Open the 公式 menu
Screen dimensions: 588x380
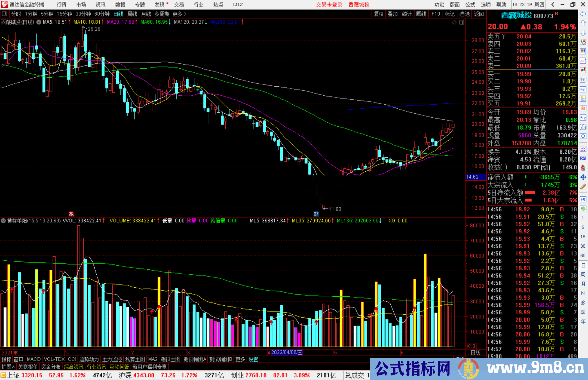[x=470, y=4]
